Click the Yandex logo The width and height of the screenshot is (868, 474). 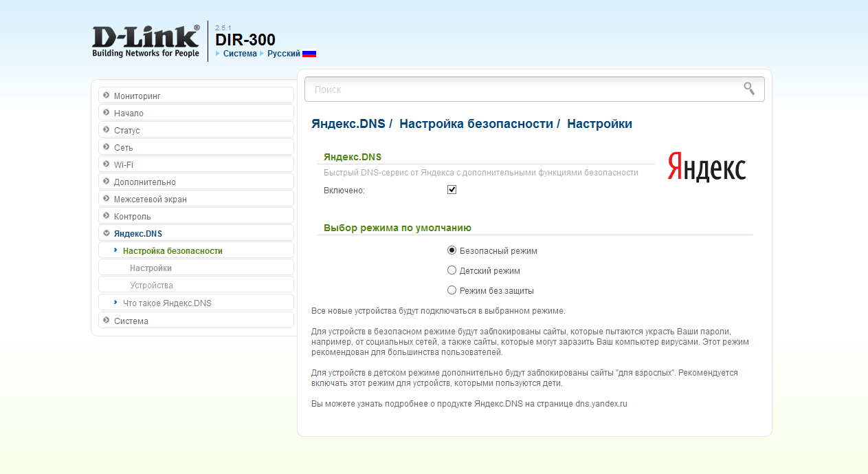coord(706,167)
